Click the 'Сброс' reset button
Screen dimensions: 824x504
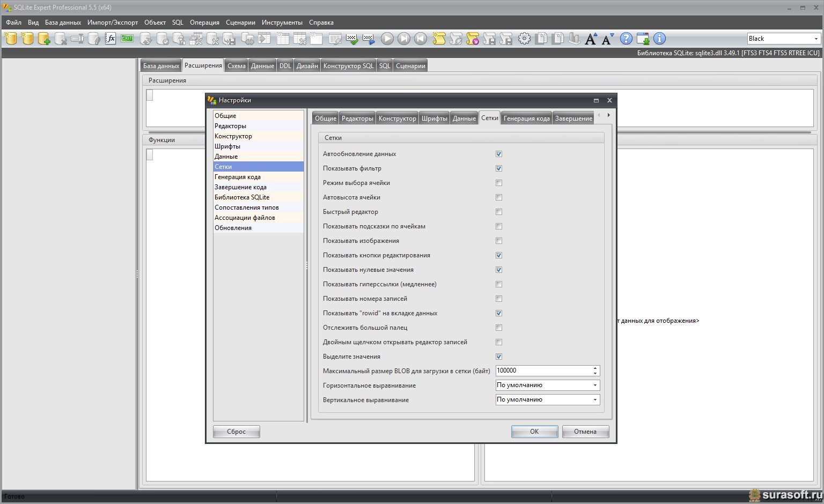click(x=236, y=432)
